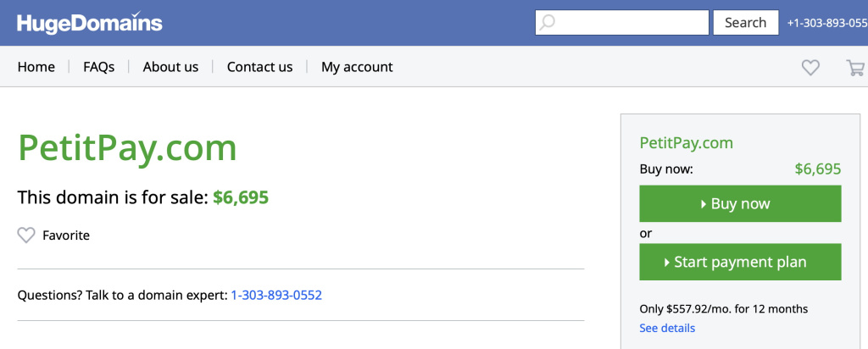This screenshot has width=868, height=349.
Task: Click the Start payment plan button
Action: (x=740, y=262)
